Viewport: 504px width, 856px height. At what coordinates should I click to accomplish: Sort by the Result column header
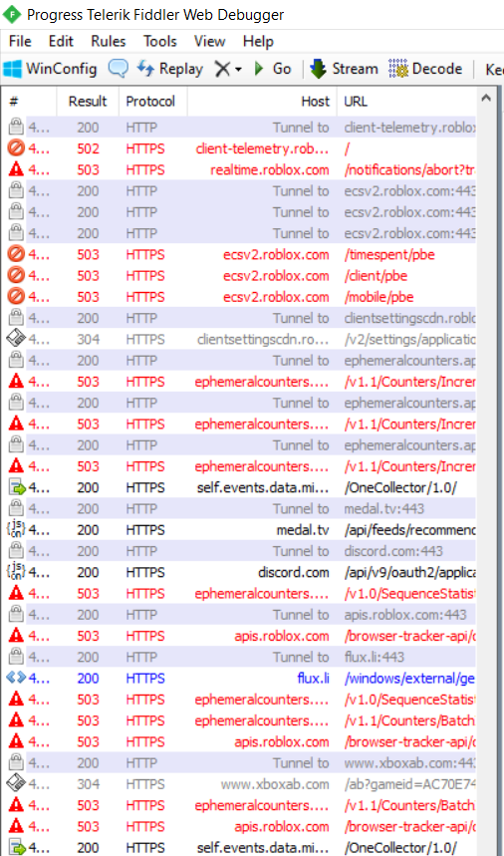[88, 102]
